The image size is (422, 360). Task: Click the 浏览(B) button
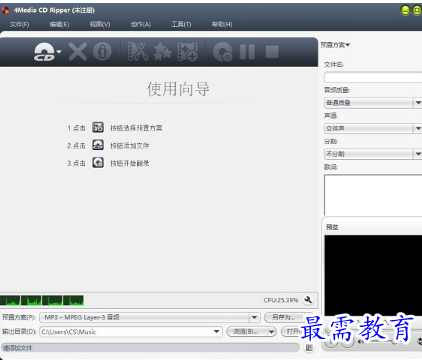246,332
